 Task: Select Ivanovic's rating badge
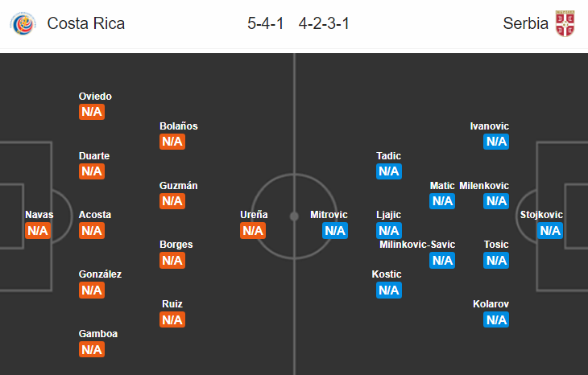tap(496, 142)
